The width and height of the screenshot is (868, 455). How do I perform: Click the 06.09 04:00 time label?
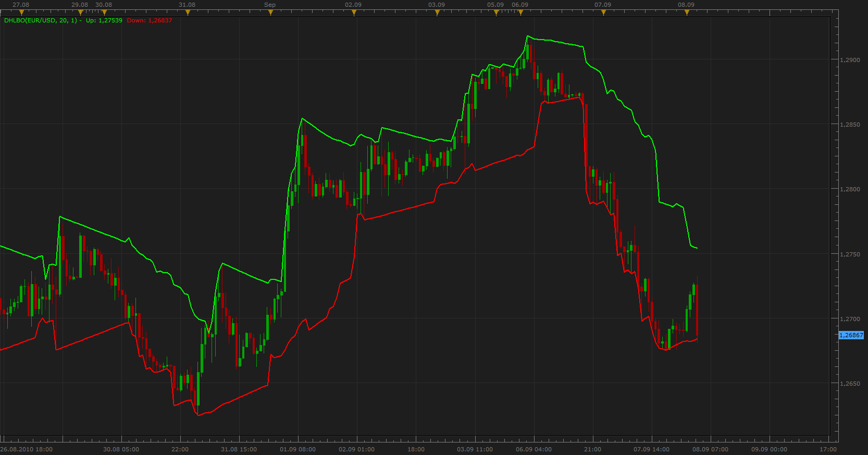[x=534, y=449]
